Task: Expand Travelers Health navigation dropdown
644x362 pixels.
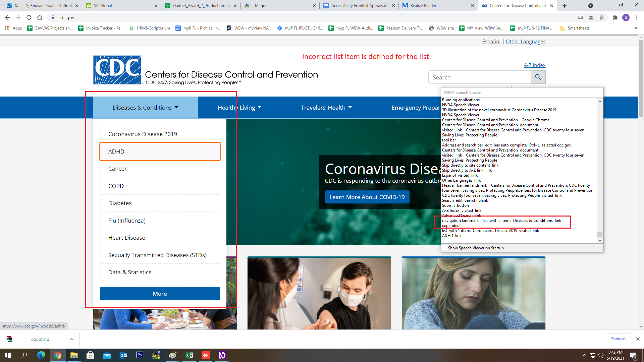Action: [x=326, y=107]
